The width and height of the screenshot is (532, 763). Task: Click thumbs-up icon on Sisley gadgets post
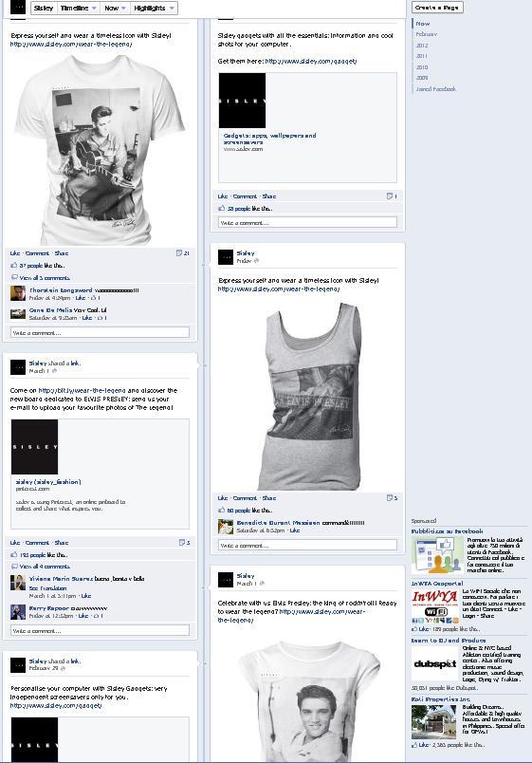coord(221,208)
